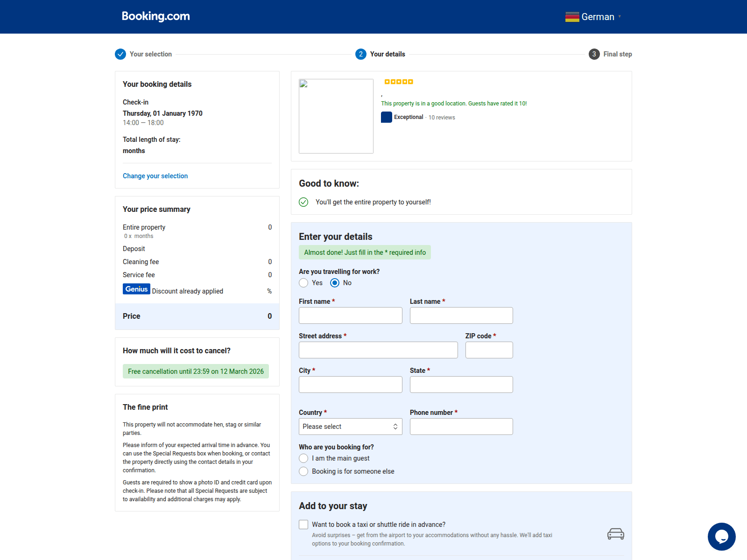Click Final step label

tap(618, 54)
